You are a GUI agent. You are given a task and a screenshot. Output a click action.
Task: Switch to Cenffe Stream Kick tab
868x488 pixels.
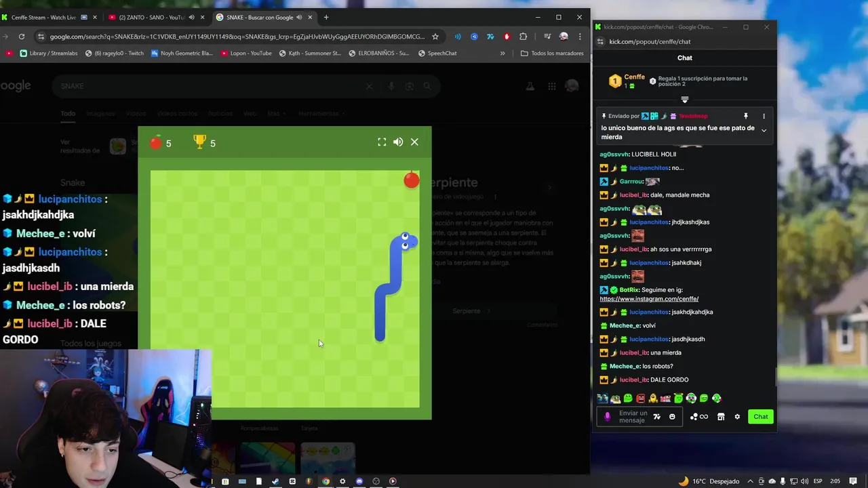[49, 17]
